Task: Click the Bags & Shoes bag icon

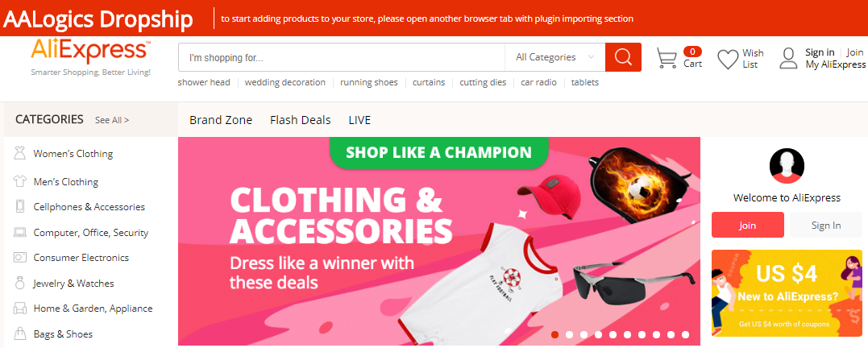Action: click(x=20, y=333)
